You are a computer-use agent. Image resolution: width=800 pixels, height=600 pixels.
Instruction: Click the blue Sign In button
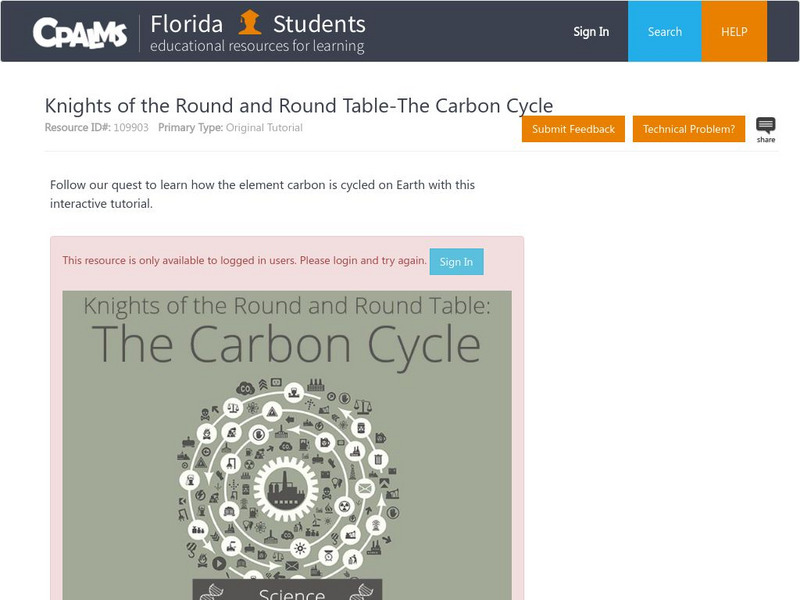pos(456,262)
